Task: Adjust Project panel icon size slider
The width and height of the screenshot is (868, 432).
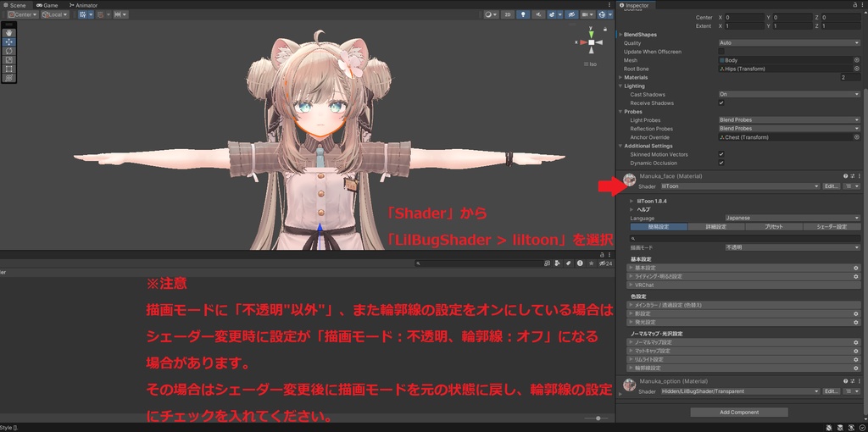Action: [x=597, y=418]
